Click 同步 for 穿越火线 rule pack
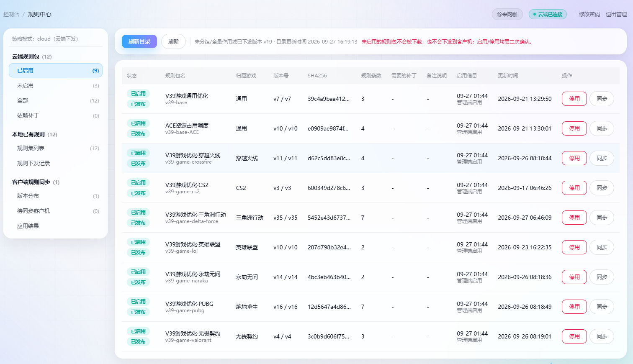Viewport: 633px width, 364px height. pyautogui.click(x=602, y=158)
